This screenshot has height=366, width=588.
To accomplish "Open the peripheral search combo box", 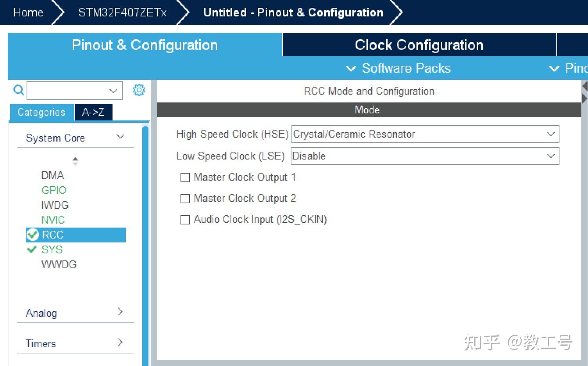I will pyautogui.click(x=74, y=91).
